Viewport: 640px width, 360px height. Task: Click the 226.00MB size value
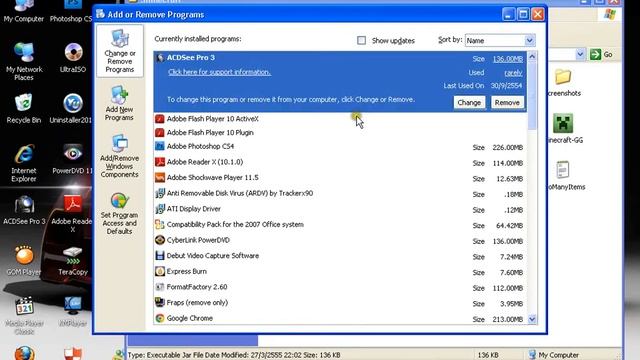pyautogui.click(x=507, y=147)
